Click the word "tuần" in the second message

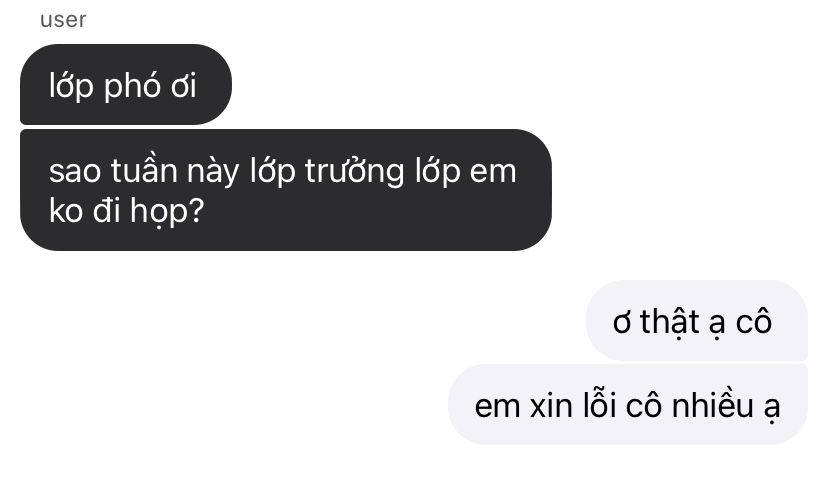coord(144,171)
